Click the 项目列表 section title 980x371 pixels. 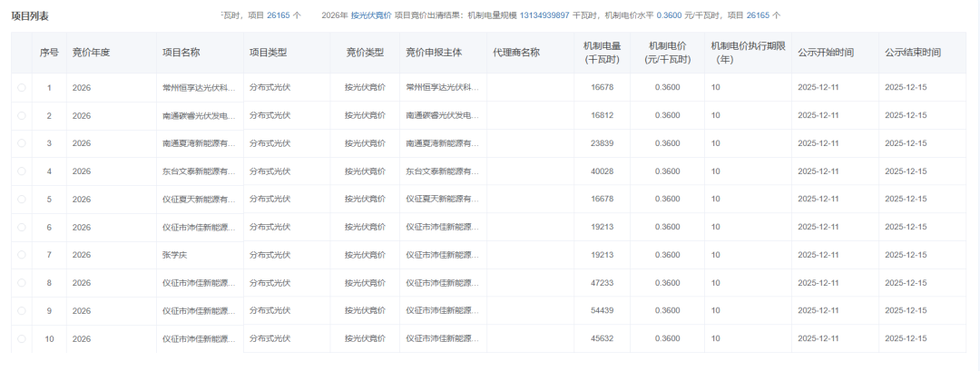30,16
